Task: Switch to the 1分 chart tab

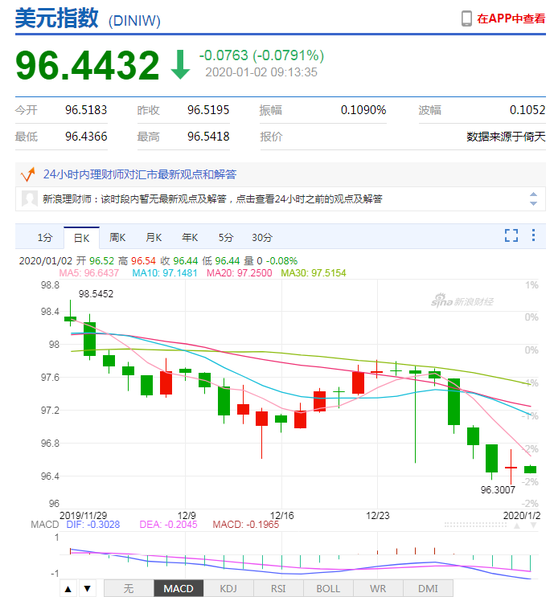Action: (x=45, y=238)
